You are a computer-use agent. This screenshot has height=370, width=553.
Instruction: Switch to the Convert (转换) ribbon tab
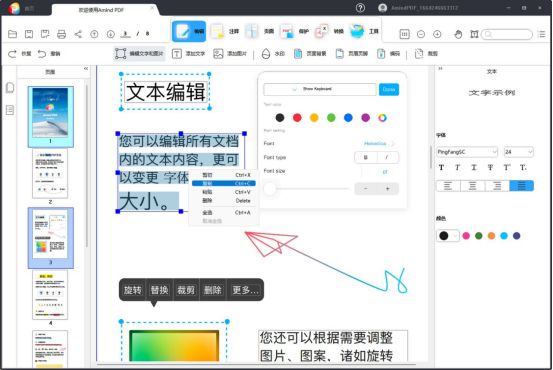[x=329, y=31]
